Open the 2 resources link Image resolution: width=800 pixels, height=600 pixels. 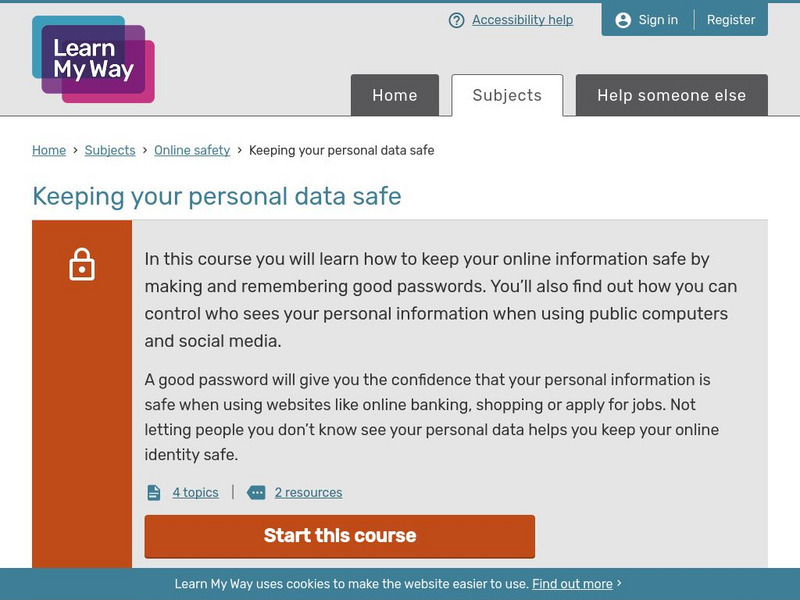coord(308,493)
